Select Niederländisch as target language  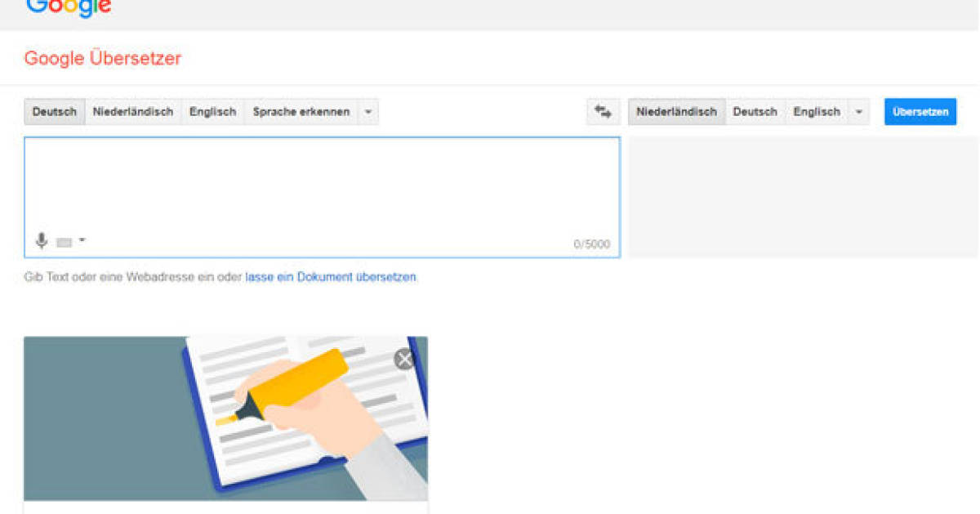(677, 112)
